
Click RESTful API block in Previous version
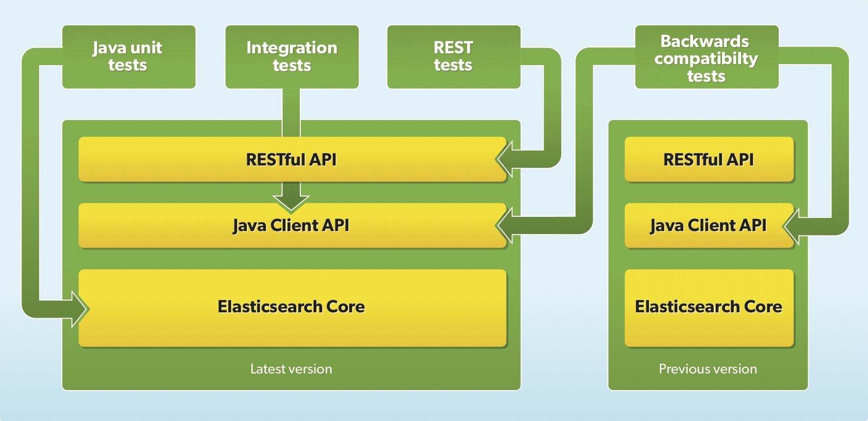709,160
